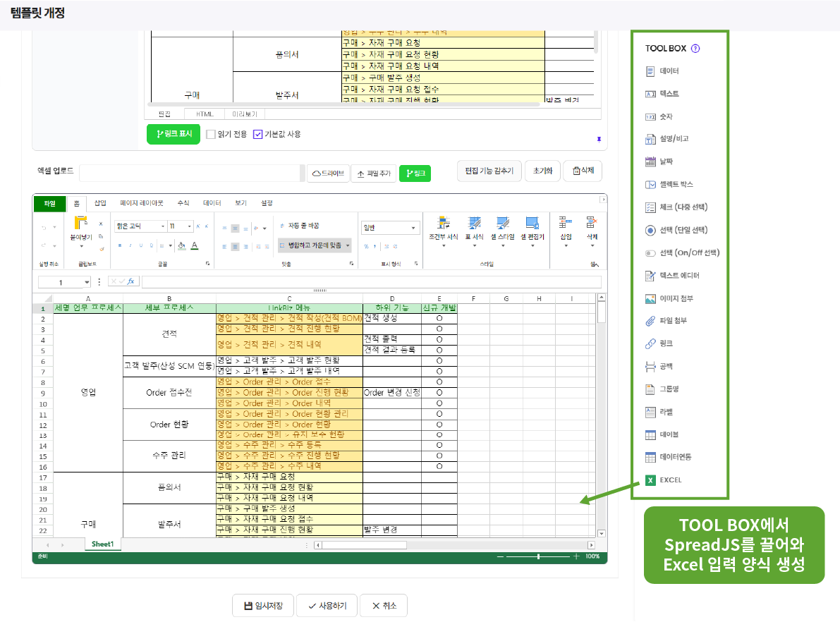Expand the 글꼴 group dialog launcher
This screenshot has width=840, height=622.
coord(207,264)
